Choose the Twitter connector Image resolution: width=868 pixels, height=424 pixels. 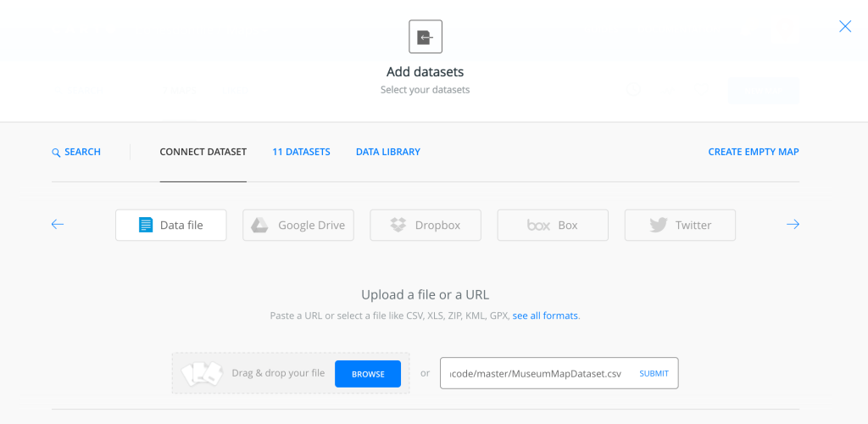click(680, 226)
